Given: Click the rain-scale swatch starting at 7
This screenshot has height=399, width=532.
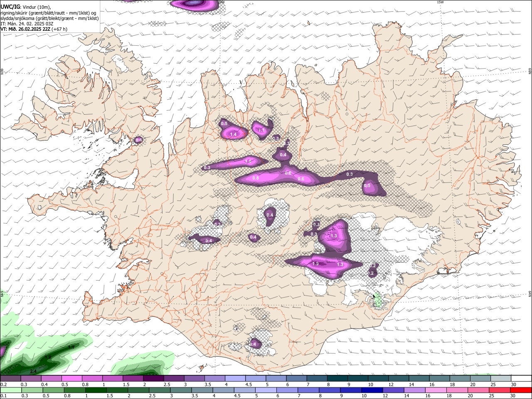Looking at the screenshot, I should coord(308,390).
